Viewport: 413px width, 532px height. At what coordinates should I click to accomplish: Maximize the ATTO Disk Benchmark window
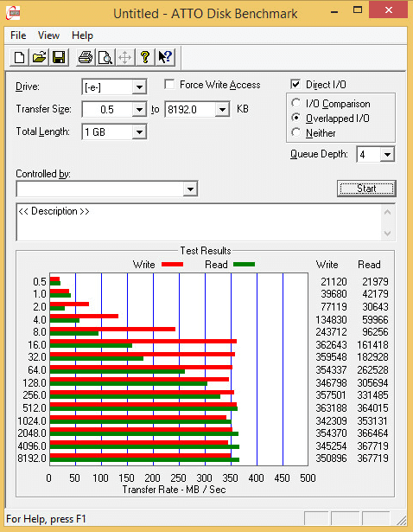[358, 10]
